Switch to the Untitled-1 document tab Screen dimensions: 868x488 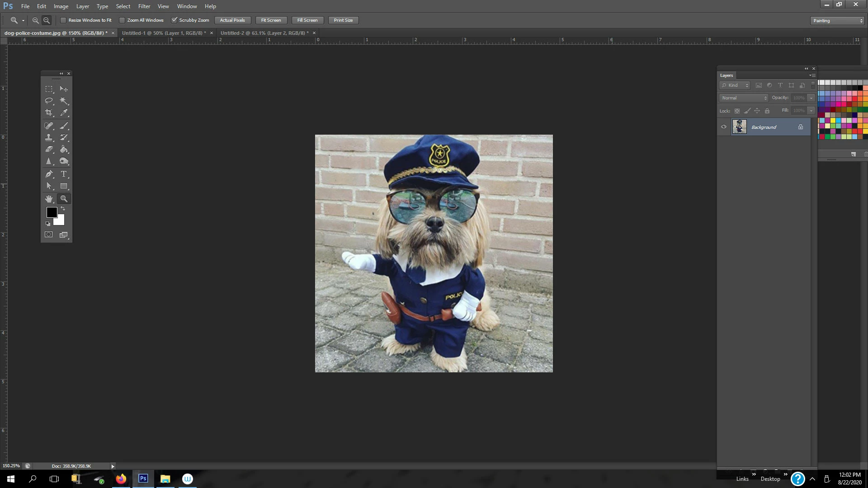click(163, 33)
